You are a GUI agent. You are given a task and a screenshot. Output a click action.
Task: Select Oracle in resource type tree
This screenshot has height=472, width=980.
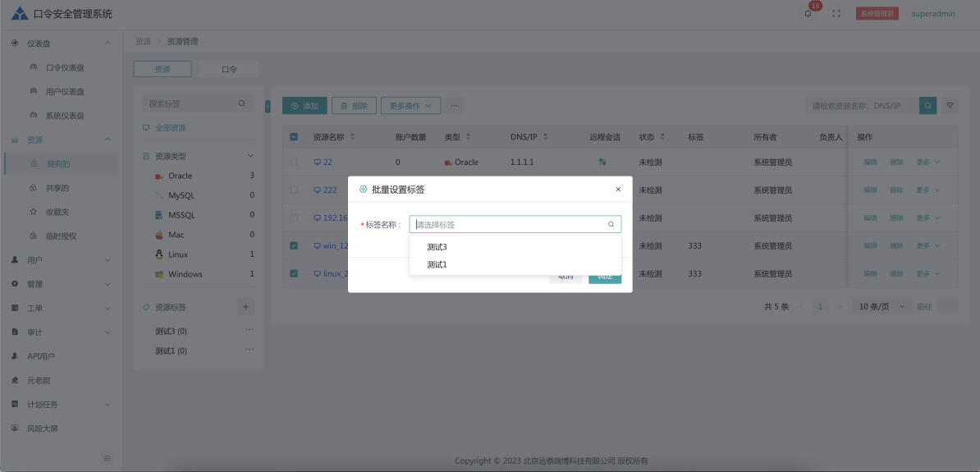tap(180, 176)
